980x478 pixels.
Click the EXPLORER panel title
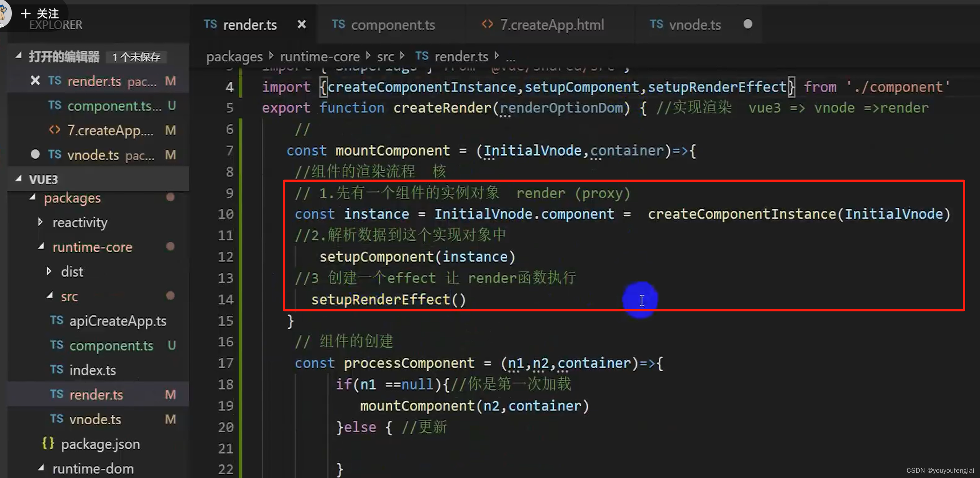click(x=56, y=25)
